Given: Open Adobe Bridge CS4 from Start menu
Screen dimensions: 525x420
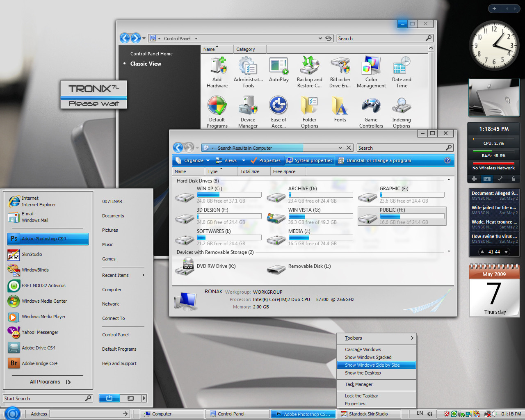Looking at the screenshot, I should [48, 363].
